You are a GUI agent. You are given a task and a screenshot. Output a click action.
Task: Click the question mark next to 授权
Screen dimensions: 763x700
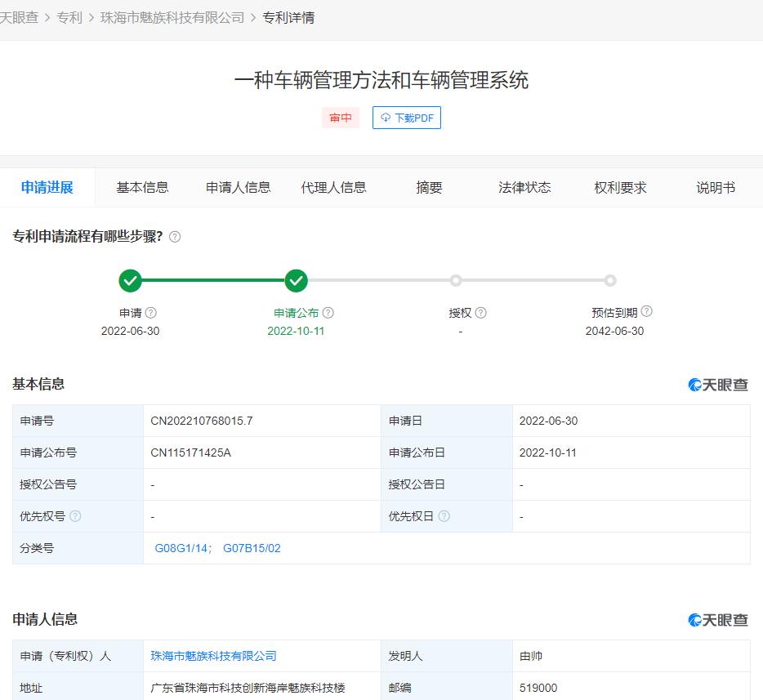[x=481, y=312]
